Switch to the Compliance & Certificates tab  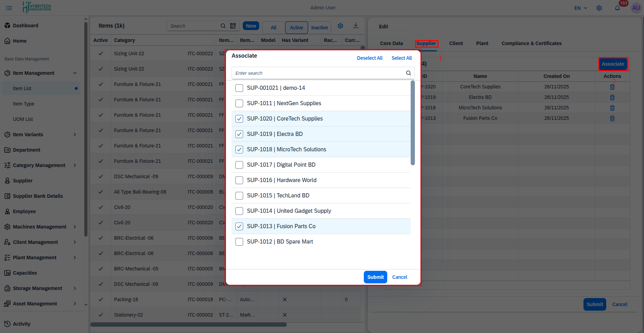(x=531, y=43)
